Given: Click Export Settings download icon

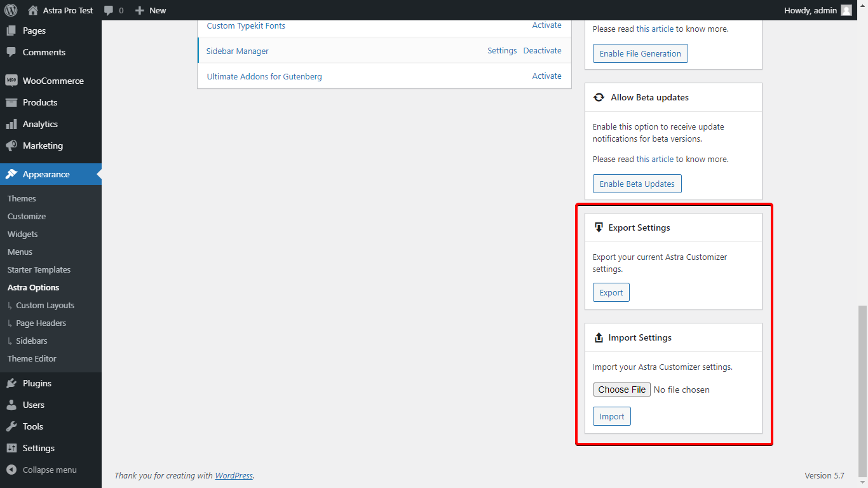Looking at the screenshot, I should tap(599, 227).
